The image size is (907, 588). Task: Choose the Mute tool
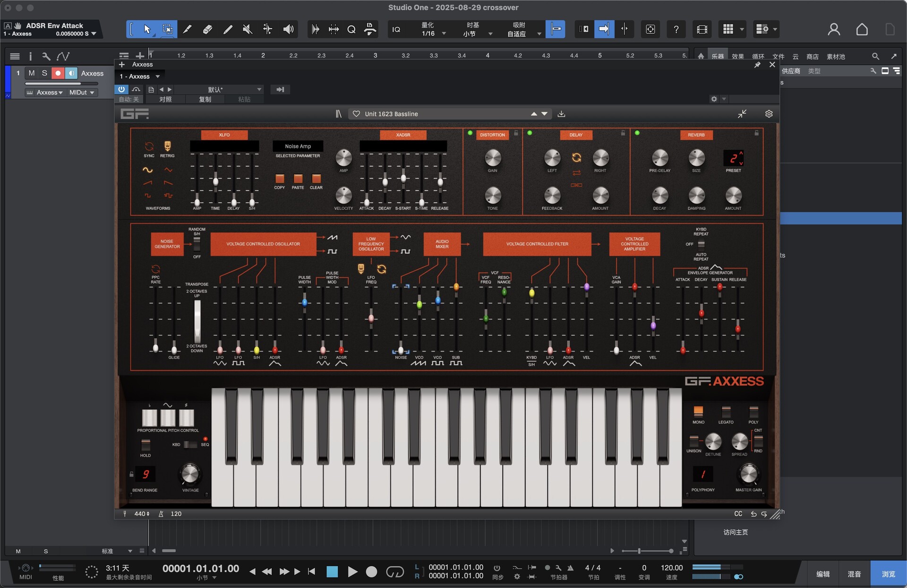[247, 29]
